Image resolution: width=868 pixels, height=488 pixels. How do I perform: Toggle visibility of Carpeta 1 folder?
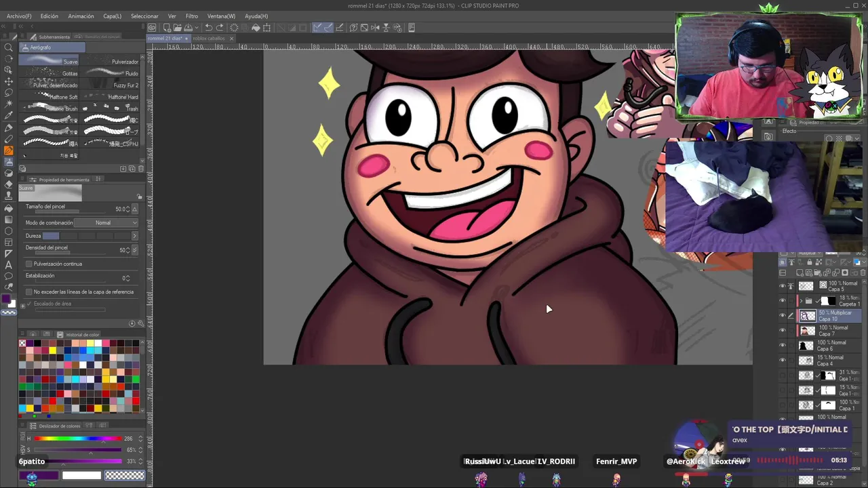pos(782,301)
